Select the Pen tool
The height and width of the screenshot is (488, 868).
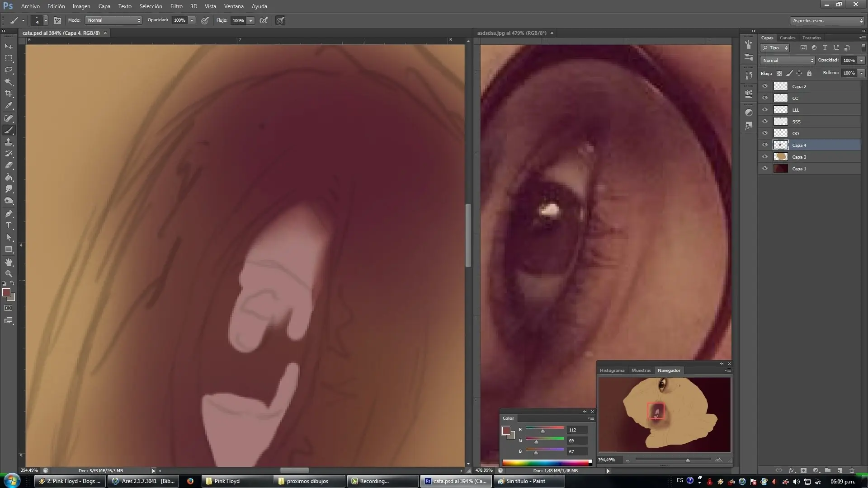(x=9, y=214)
